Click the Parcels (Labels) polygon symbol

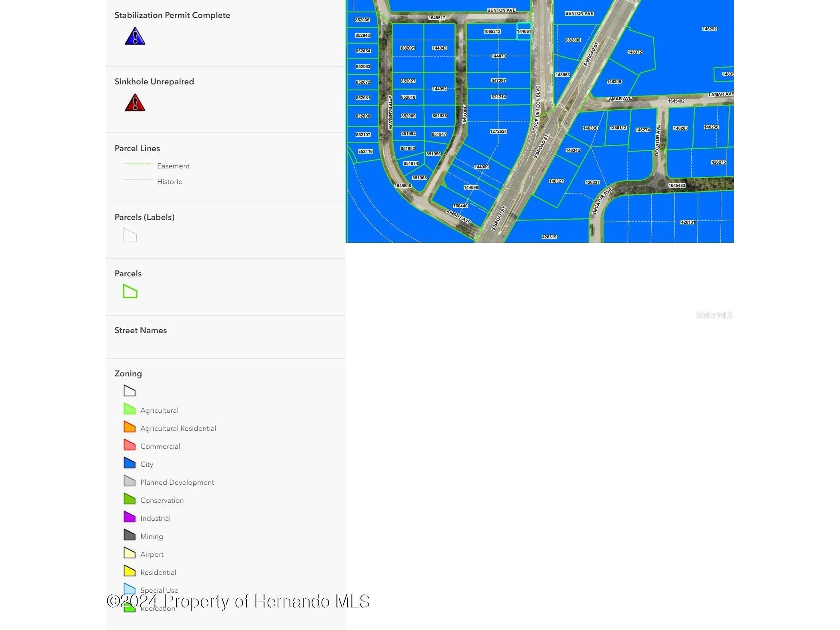tap(130, 234)
